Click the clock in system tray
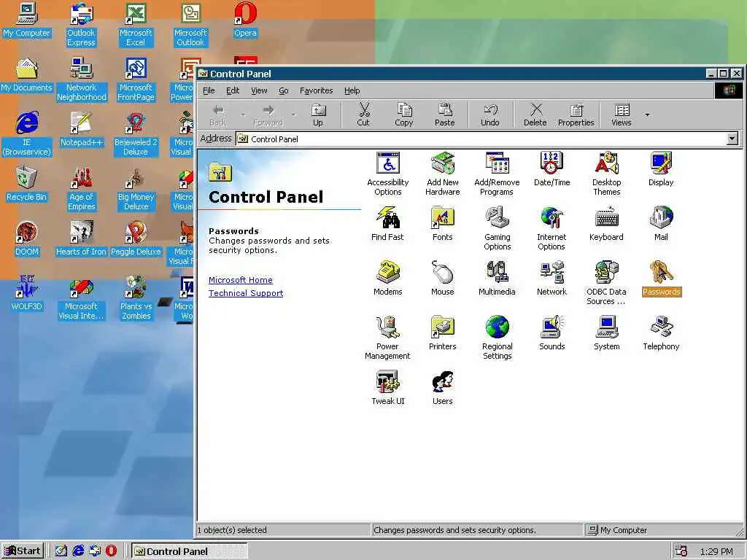This screenshot has height=560, width=747. click(716, 551)
